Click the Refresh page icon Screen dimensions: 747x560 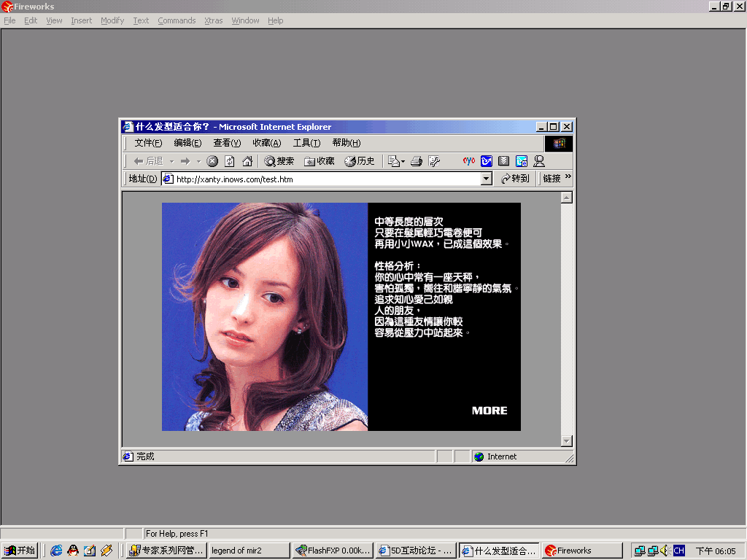230,161
